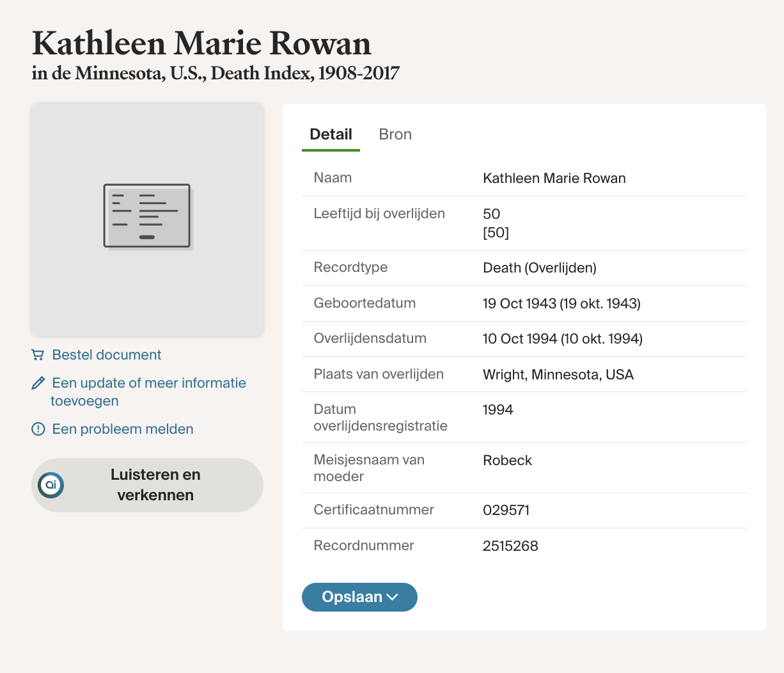The height and width of the screenshot is (673, 784).
Task: Click the certificate number 029571
Action: (x=506, y=510)
